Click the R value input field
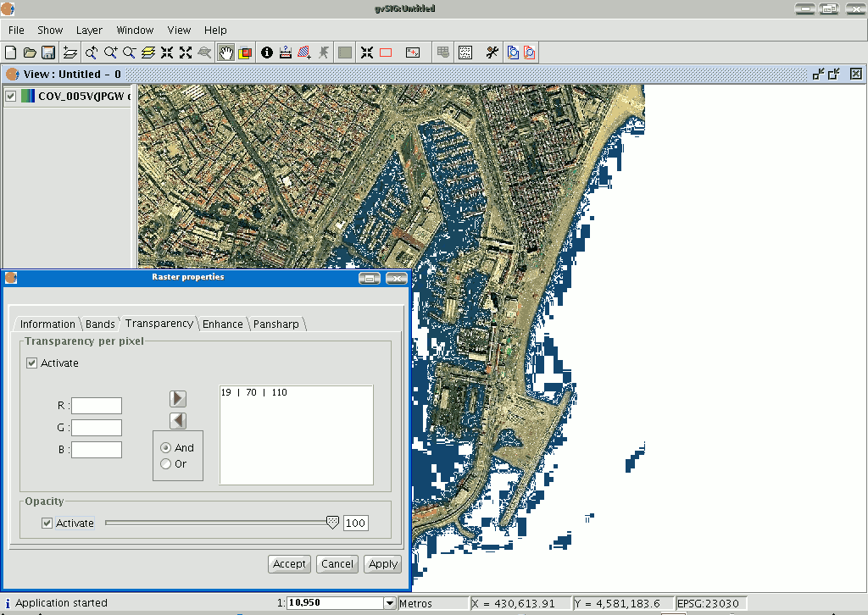Screen dimensions: 868x615 click(97, 406)
